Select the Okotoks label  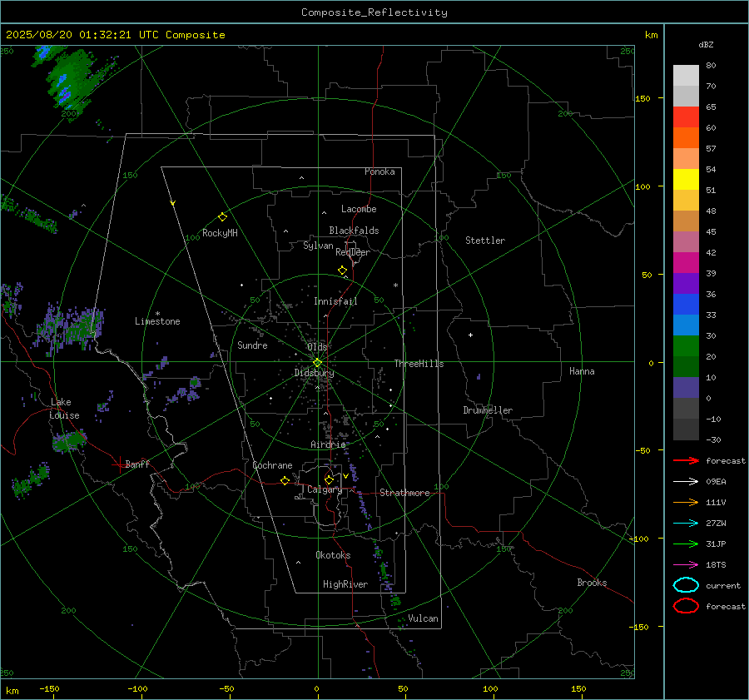point(333,555)
